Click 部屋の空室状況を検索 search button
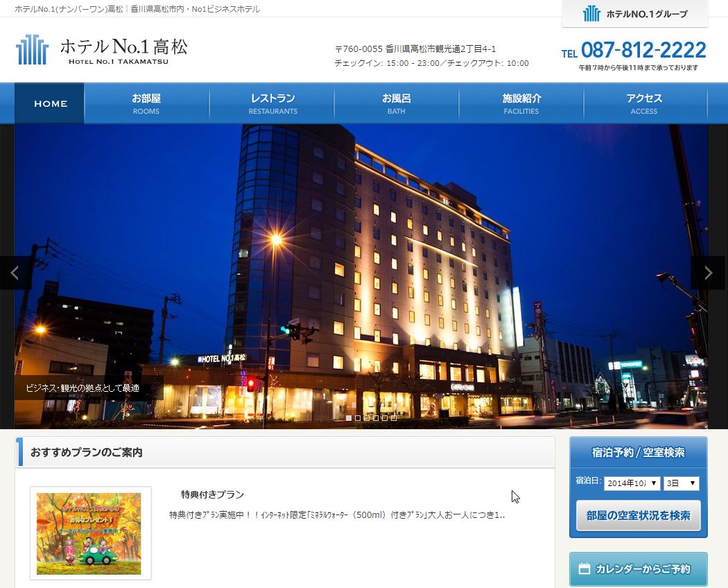The image size is (728, 588). (638, 516)
